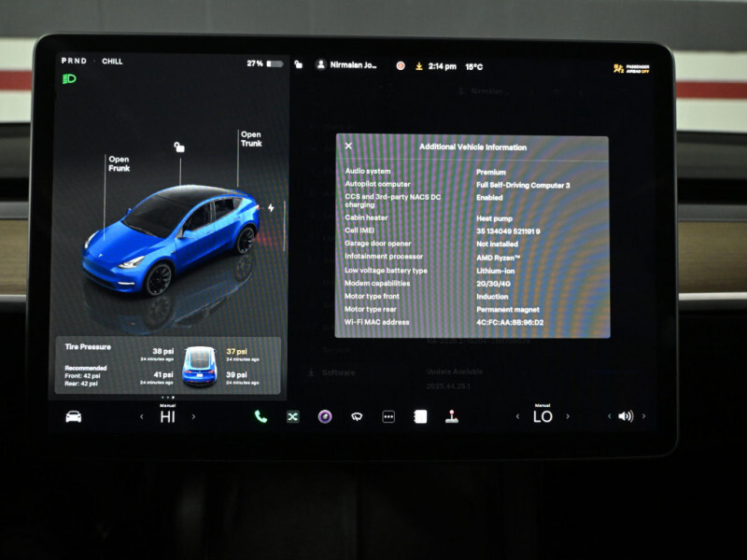Tap Open Frunk label
Image resolution: width=747 pixels, height=560 pixels.
tap(119, 163)
